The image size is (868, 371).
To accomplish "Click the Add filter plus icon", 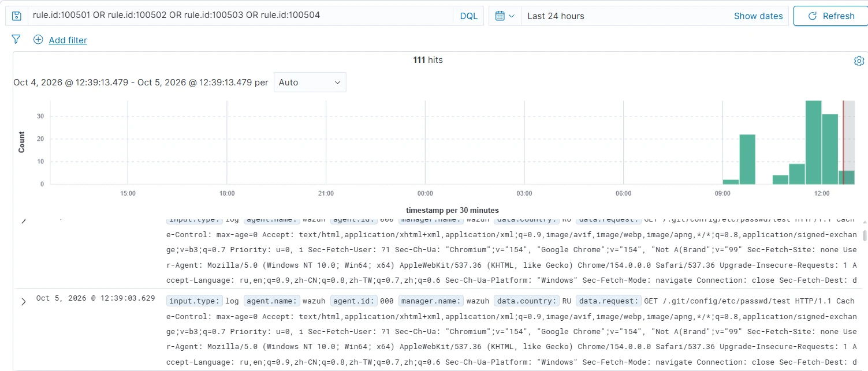I will tap(38, 39).
